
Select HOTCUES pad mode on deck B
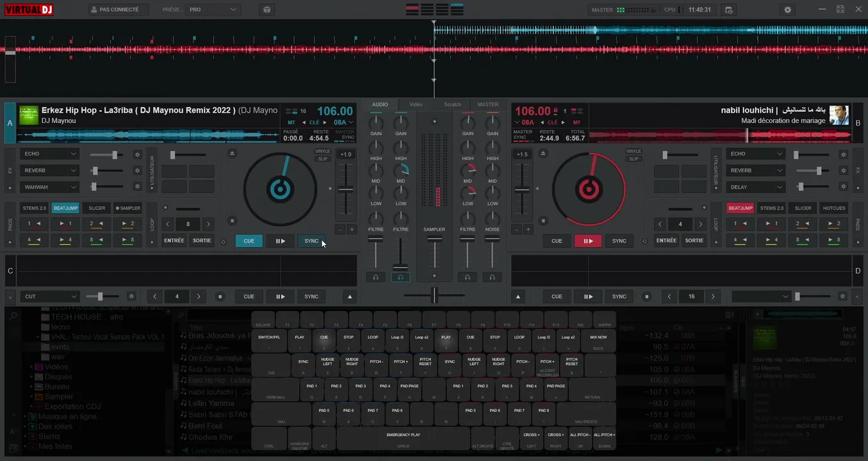[834, 208]
